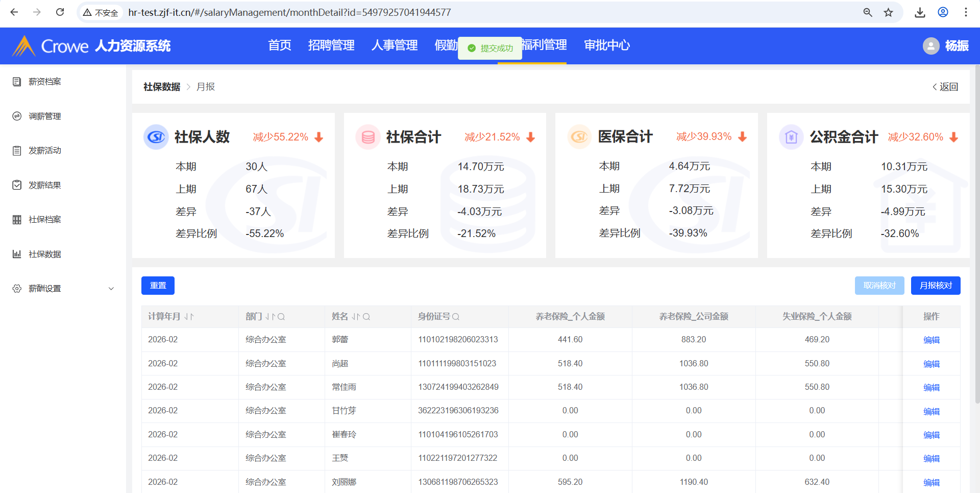Switch to 审批中心 in top navigation
The height and width of the screenshot is (493, 980).
(x=607, y=45)
